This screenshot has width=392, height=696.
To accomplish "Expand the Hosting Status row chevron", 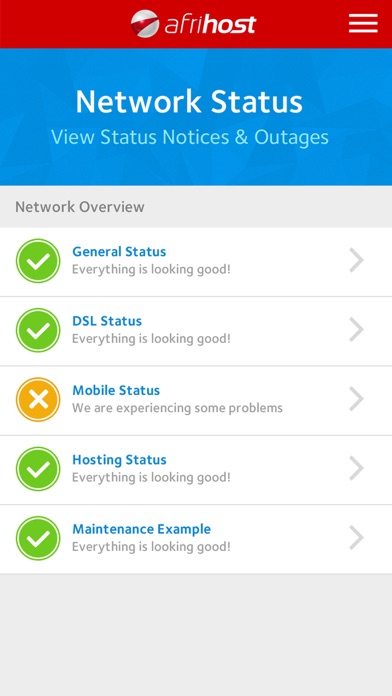I will 356,468.
